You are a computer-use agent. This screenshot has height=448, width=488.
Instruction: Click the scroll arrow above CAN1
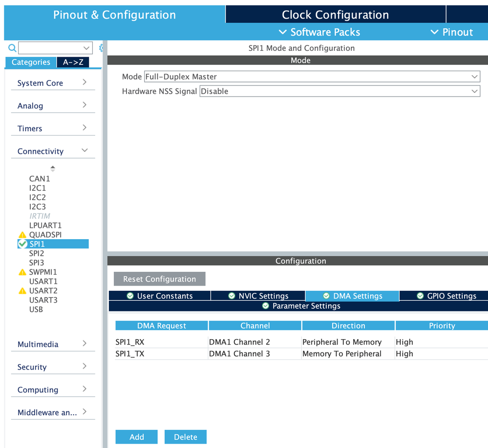(x=52, y=166)
